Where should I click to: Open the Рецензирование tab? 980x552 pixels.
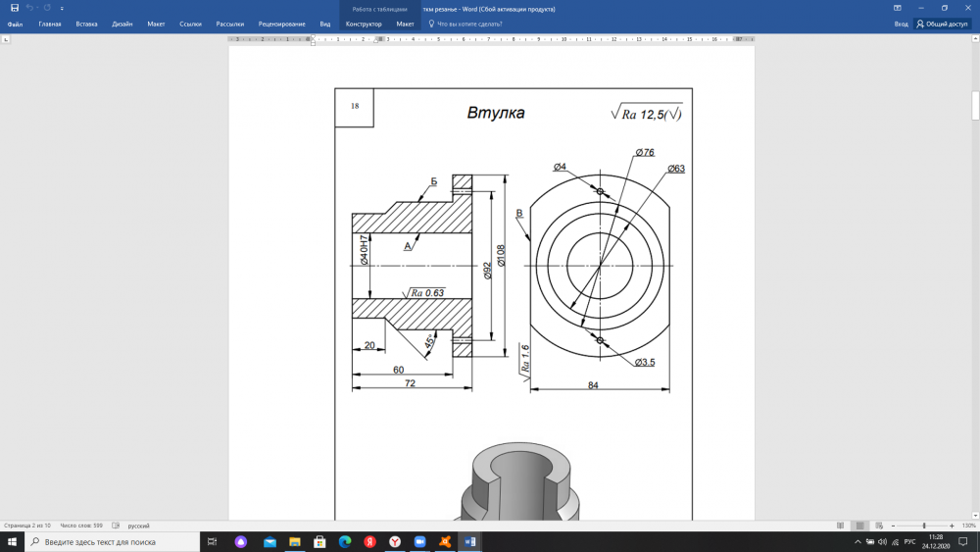click(x=282, y=24)
